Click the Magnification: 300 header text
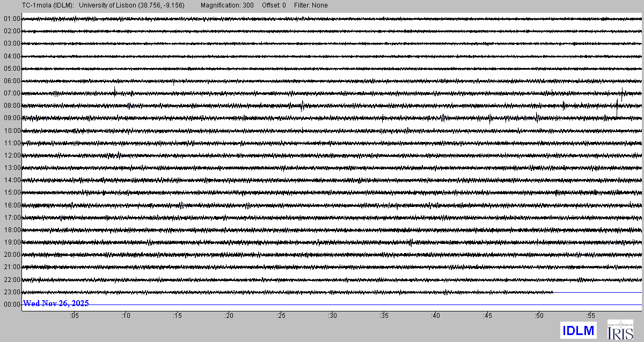The height and width of the screenshot is (342, 644). pyautogui.click(x=227, y=5)
